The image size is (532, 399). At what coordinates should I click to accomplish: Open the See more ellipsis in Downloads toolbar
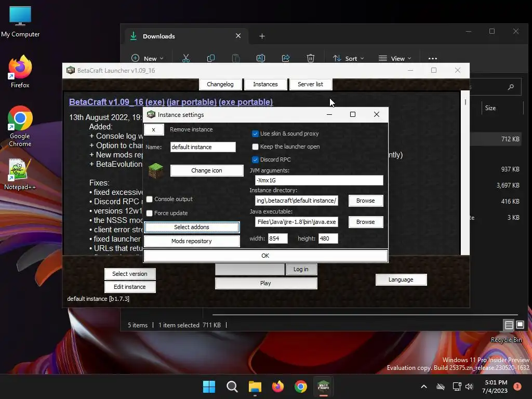pyautogui.click(x=433, y=58)
